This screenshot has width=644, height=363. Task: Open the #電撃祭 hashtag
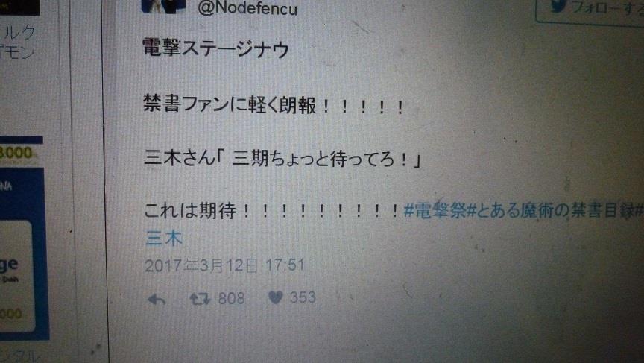coord(435,211)
